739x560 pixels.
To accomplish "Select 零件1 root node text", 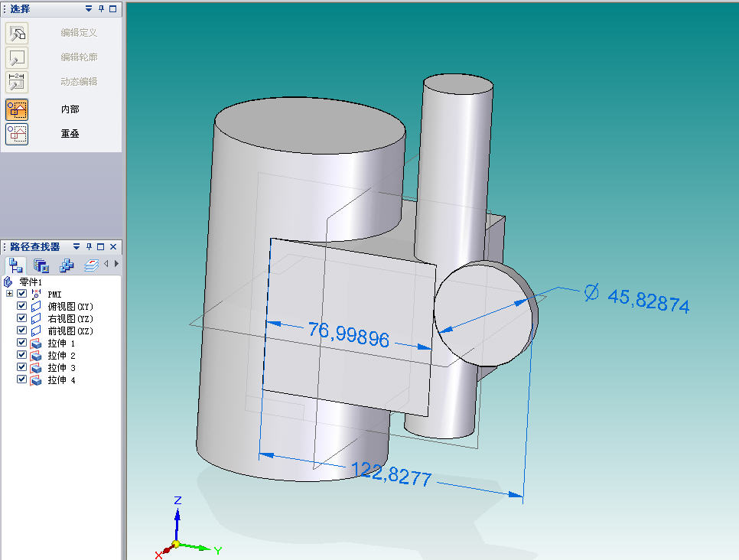I will (x=30, y=282).
